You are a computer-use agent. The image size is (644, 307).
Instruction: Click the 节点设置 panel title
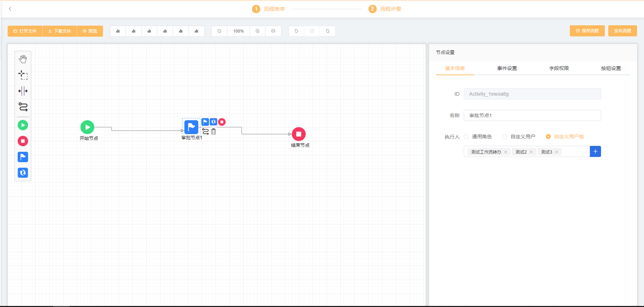point(445,52)
